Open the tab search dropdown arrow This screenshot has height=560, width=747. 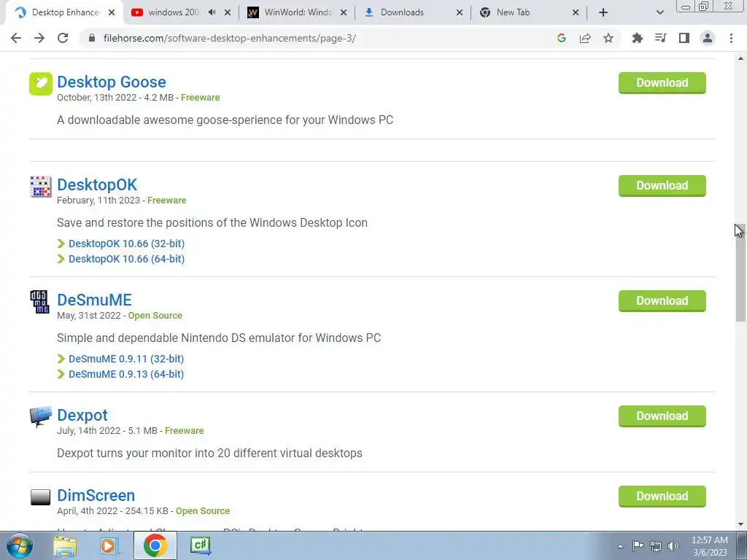coord(659,12)
